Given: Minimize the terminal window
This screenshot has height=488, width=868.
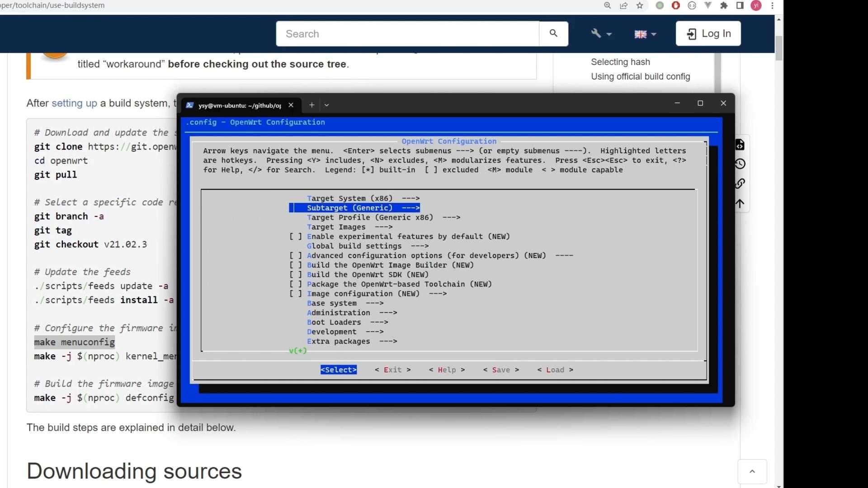Looking at the screenshot, I should (677, 103).
